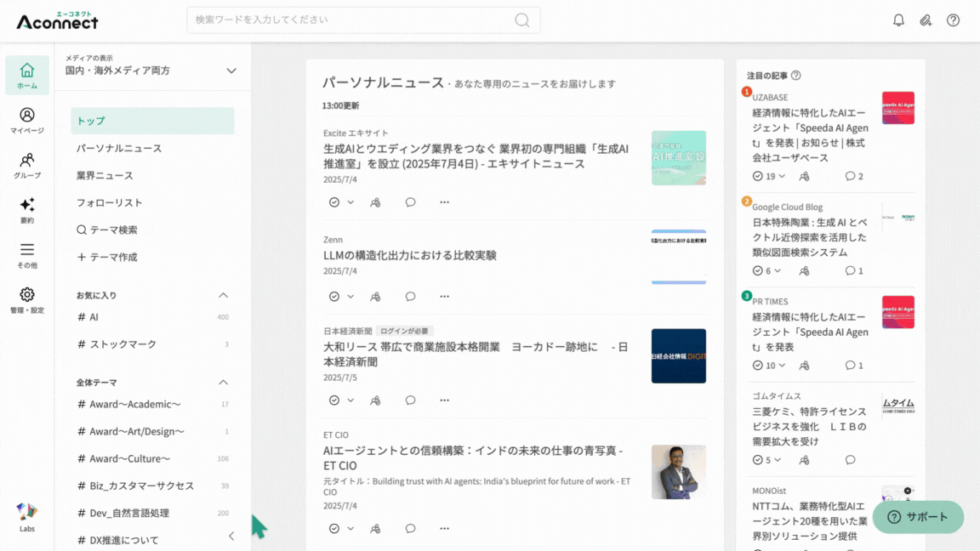Expand the 19 readers dropdown on UZABASE
980x551 pixels.
782,176
